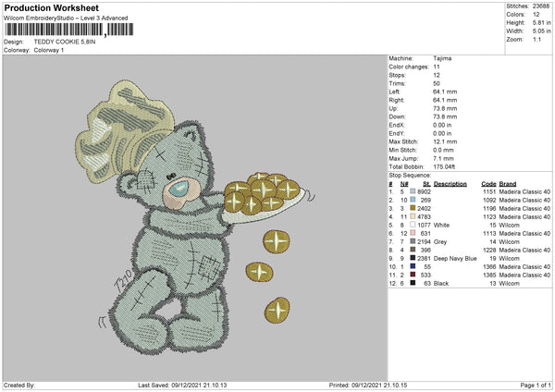Select the Zoom value 1:1
The height and width of the screenshot is (392, 555).
(536, 39)
